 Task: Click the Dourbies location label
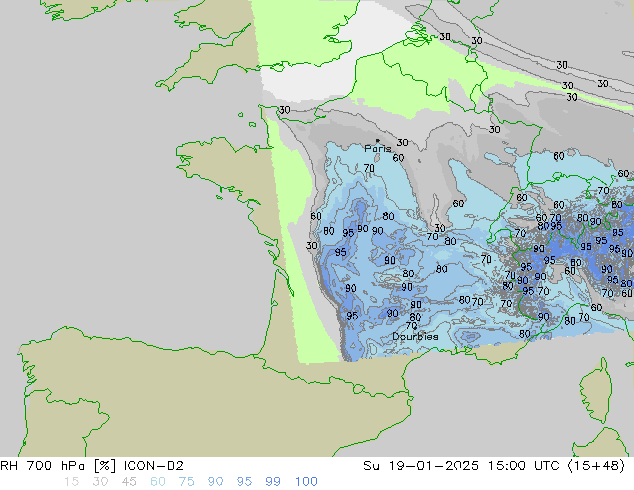(415, 336)
